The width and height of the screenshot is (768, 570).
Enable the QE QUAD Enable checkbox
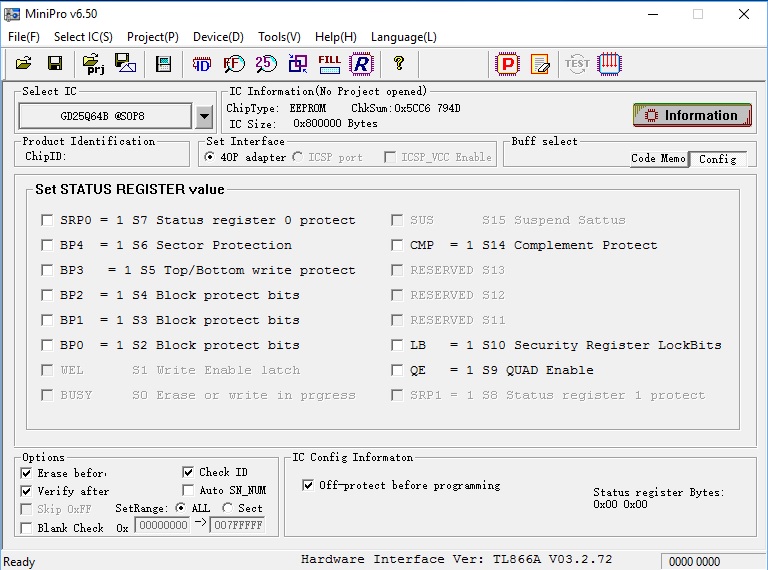coord(397,370)
